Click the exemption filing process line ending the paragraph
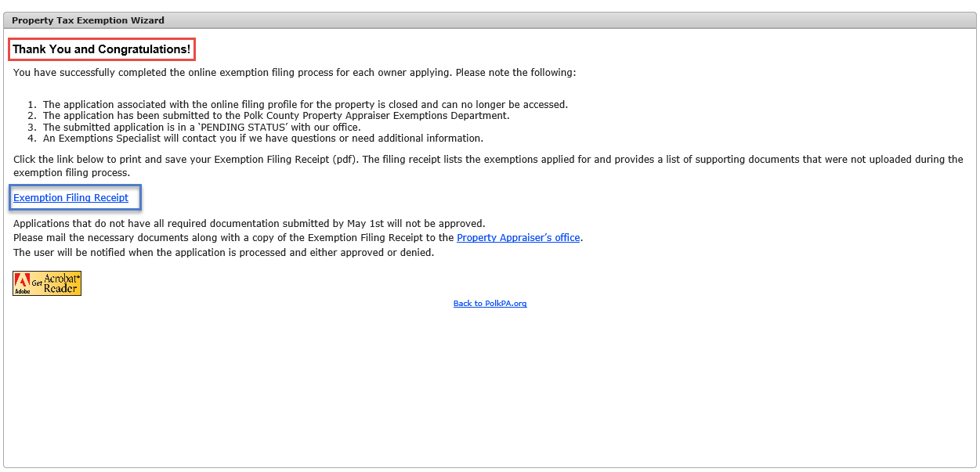980x472 pixels. pyautogui.click(x=71, y=173)
